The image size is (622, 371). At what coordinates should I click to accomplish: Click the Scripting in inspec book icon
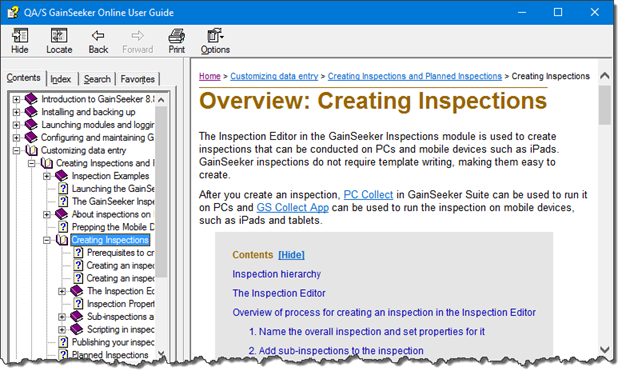point(77,329)
